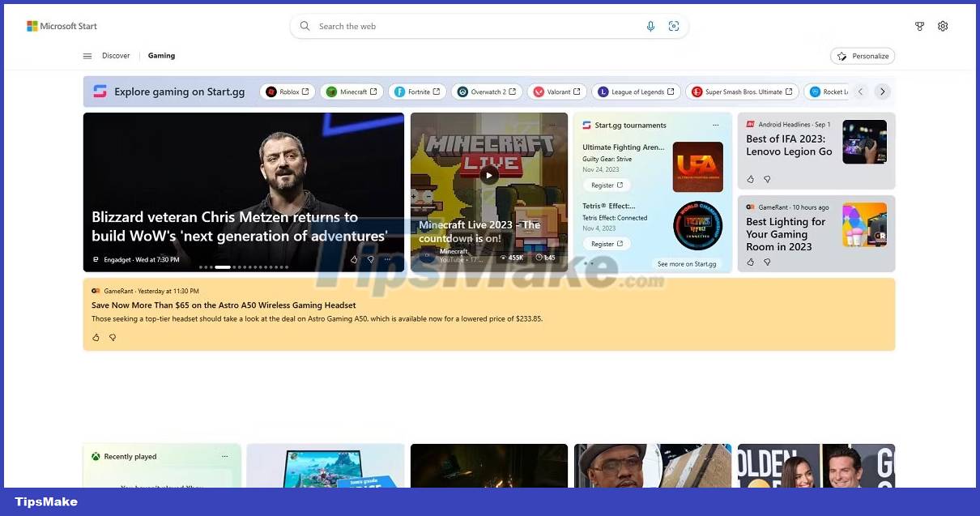Open visual search using the camera icon
980x516 pixels.
tap(674, 26)
